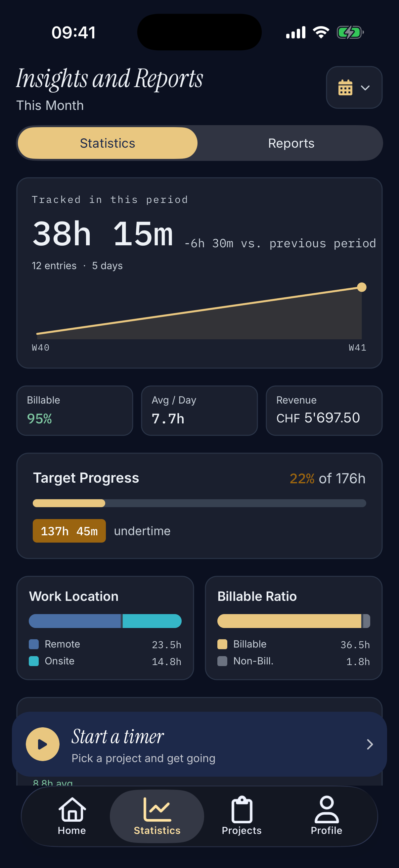The height and width of the screenshot is (868, 399).
Task: Open Start a timer chevron arrow
Action: (x=370, y=744)
